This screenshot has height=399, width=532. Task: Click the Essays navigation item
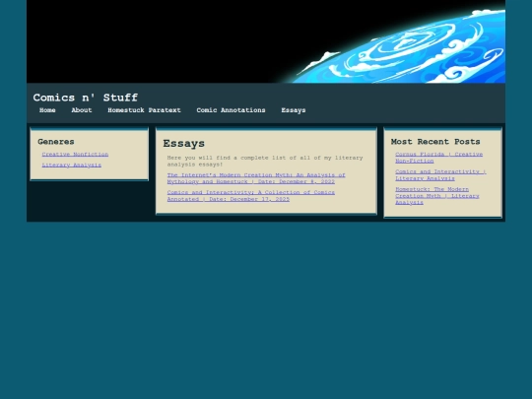[x=294, y=110]
